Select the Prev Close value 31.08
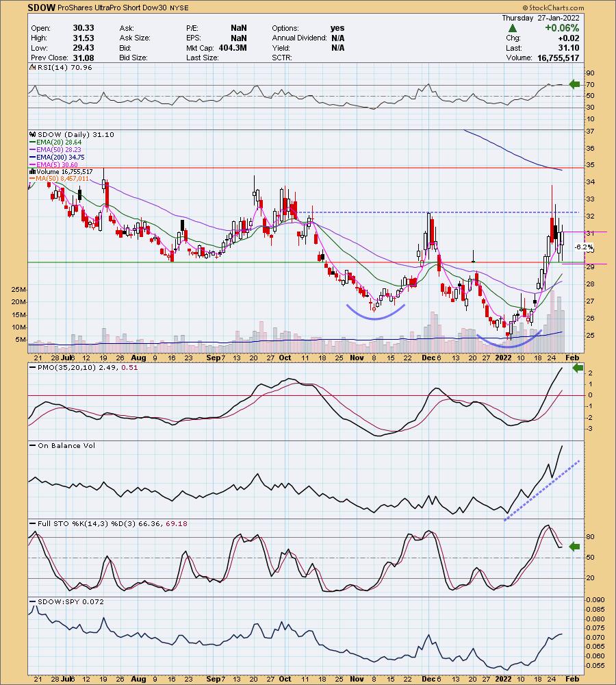This screenshot has width=616, height=685. [84, 58]
